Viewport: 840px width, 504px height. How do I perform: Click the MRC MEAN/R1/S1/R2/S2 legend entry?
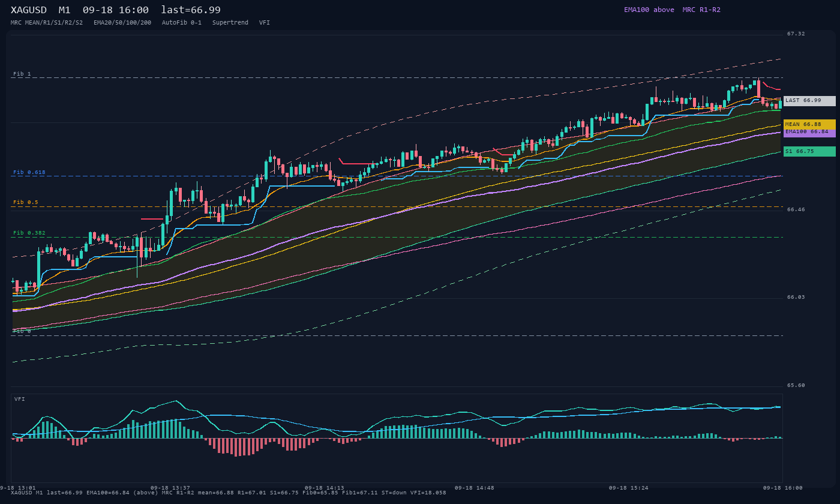pyautogui.click(x=47, y=22)
